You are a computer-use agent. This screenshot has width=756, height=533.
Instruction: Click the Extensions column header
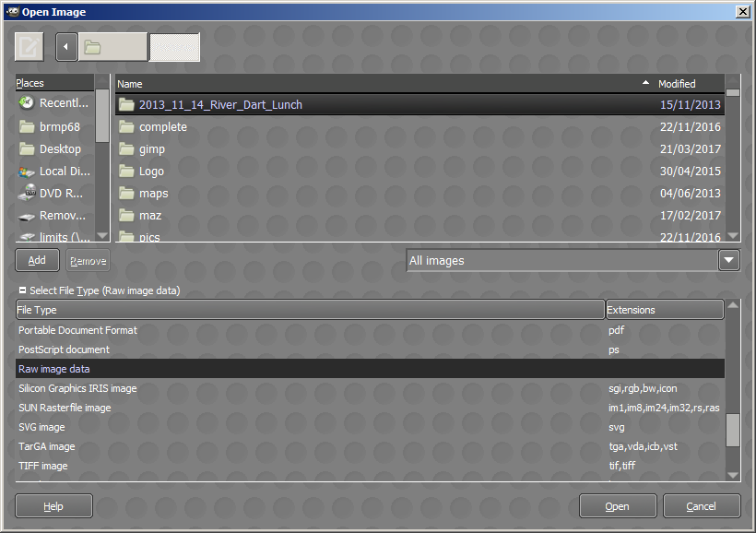[665, 310]
